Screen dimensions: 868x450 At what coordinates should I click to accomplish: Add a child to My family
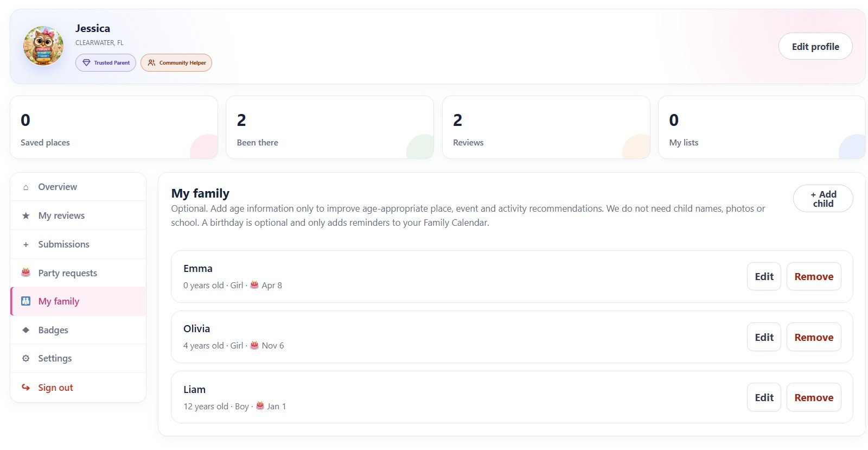pos(823,199)
